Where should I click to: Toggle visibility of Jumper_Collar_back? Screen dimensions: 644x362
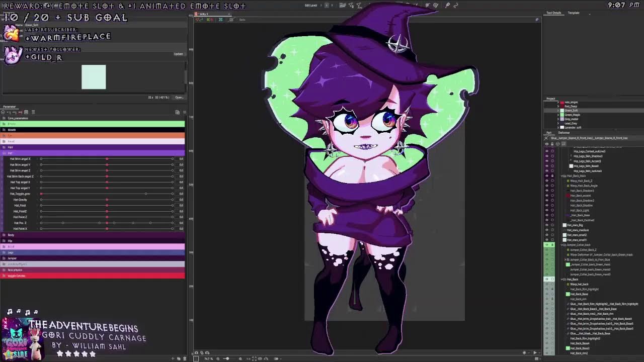point(547,245)
